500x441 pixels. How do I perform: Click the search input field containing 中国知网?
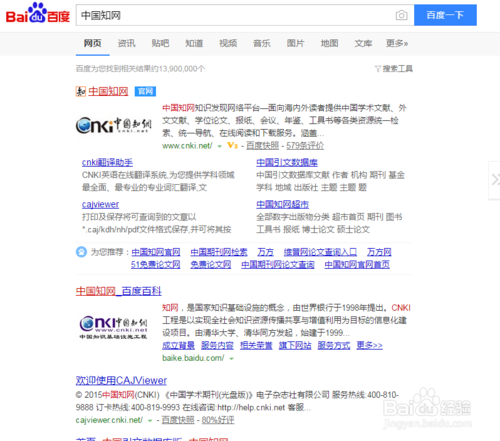click(x=235, y=15)
